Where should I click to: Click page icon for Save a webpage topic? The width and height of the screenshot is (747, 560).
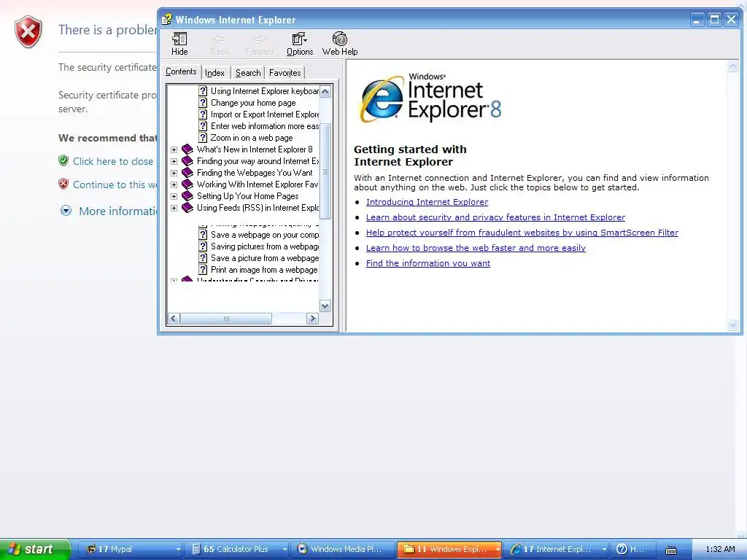click(x=203, y=235)
